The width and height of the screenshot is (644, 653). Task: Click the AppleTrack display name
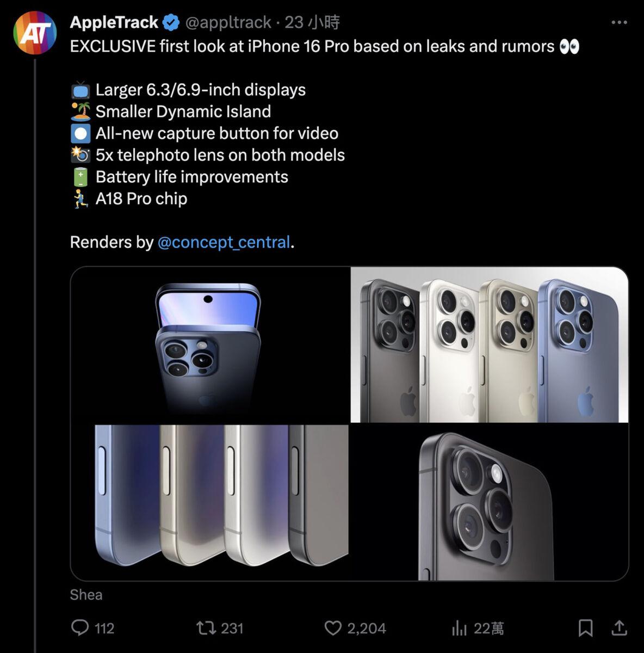pyautogui.click(x=114, y=22)
